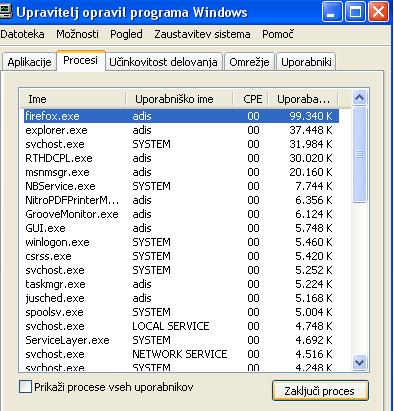Open the Zaustavitev sistema menu
The width and height of the screenshot is (394, 411).
202,34
